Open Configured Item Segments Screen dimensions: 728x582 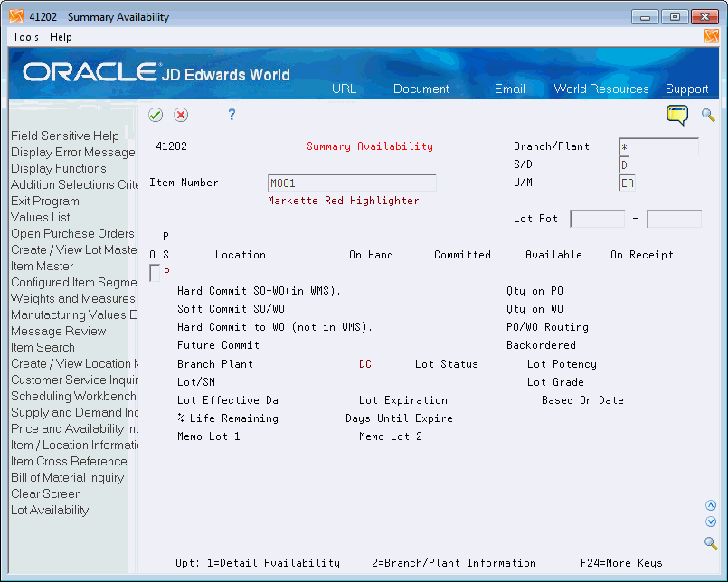coord(74,282)
